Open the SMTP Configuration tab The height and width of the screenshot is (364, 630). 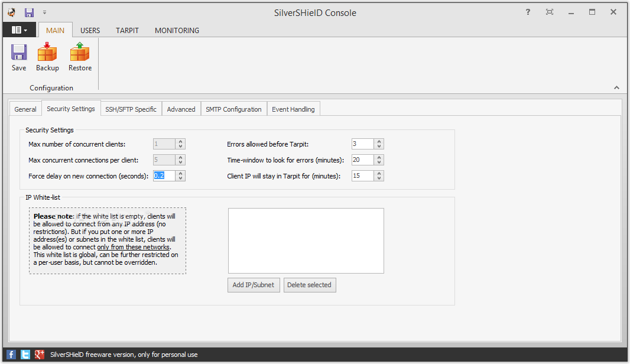[x=233, y=109]
